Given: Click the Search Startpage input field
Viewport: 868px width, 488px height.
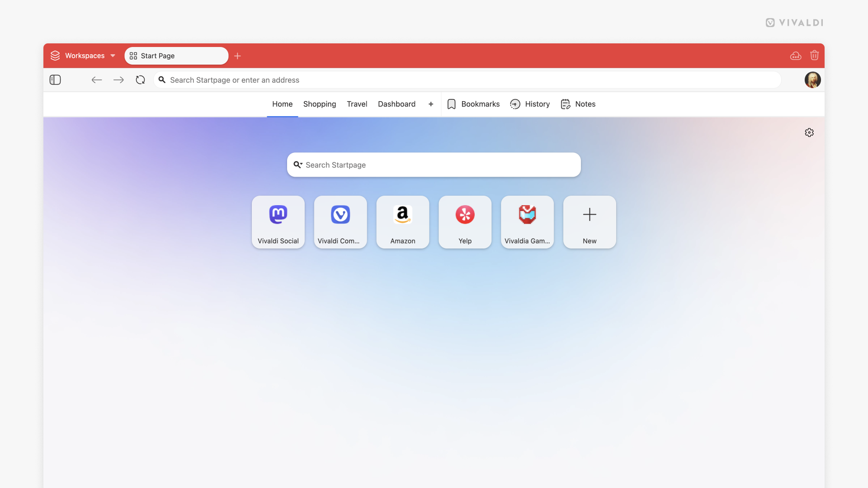Looking at the screenshot, I should (434, 164).
